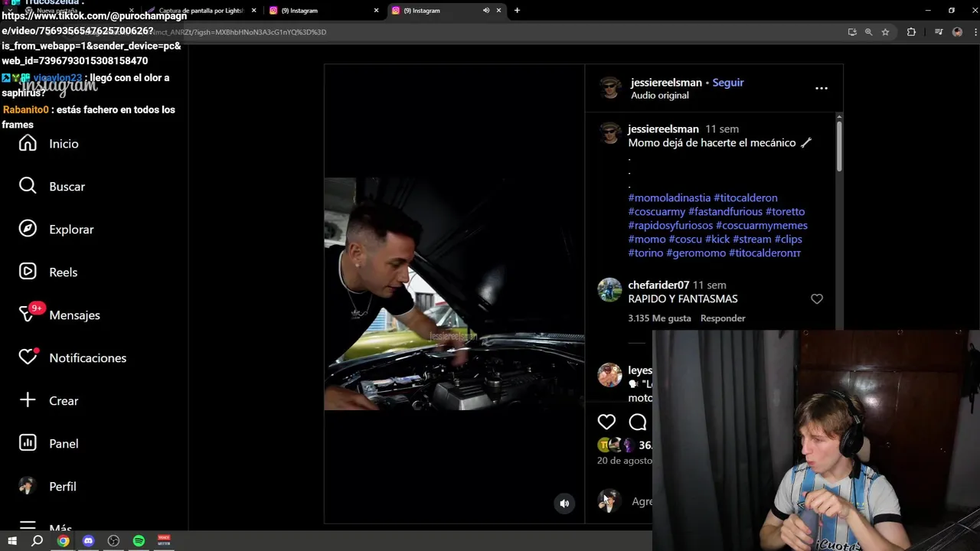Mute the reel audio with speaker button
This screenshot has height=551, width=980.
(x=564, y=504)
